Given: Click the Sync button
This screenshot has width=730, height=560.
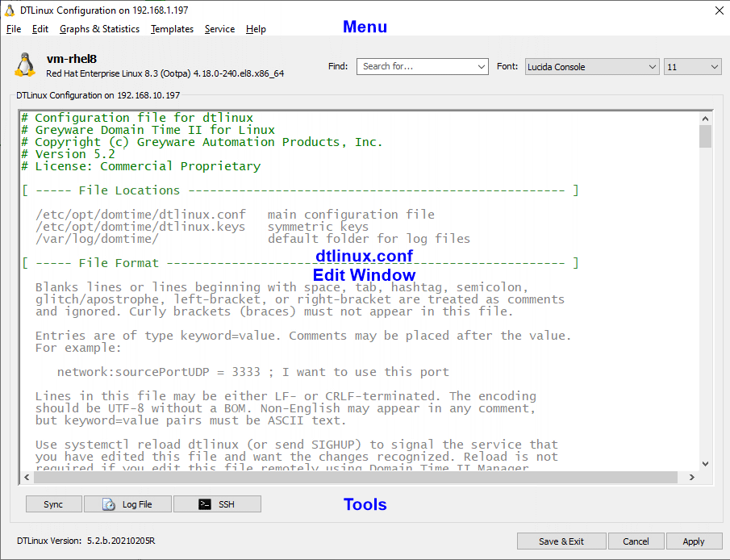Looking at the screenshot, I should [x=53, y=504].
